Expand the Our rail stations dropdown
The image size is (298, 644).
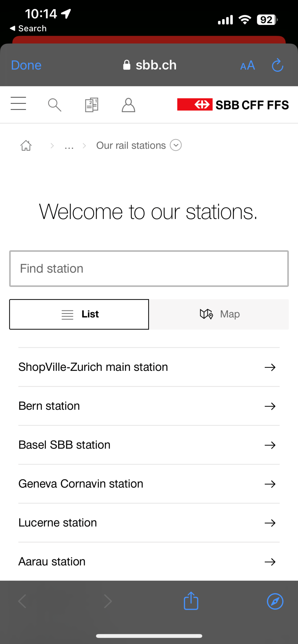click(x=176, y=145)
